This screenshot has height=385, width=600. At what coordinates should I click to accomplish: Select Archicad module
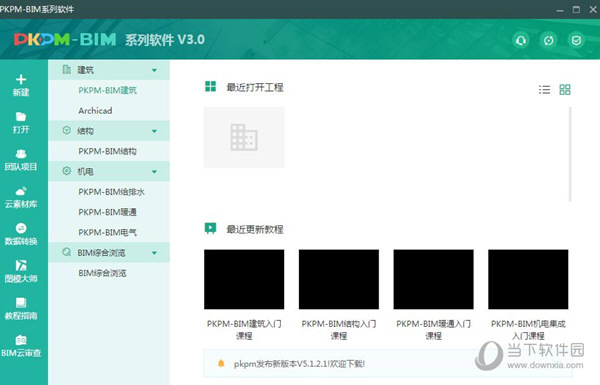(x=95, y=111)
